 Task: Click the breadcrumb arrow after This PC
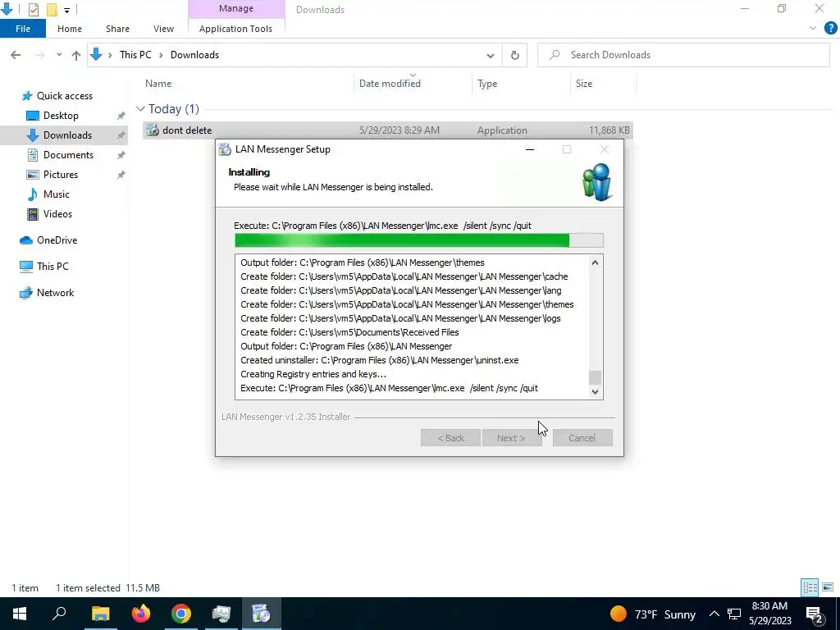(161, 55)
